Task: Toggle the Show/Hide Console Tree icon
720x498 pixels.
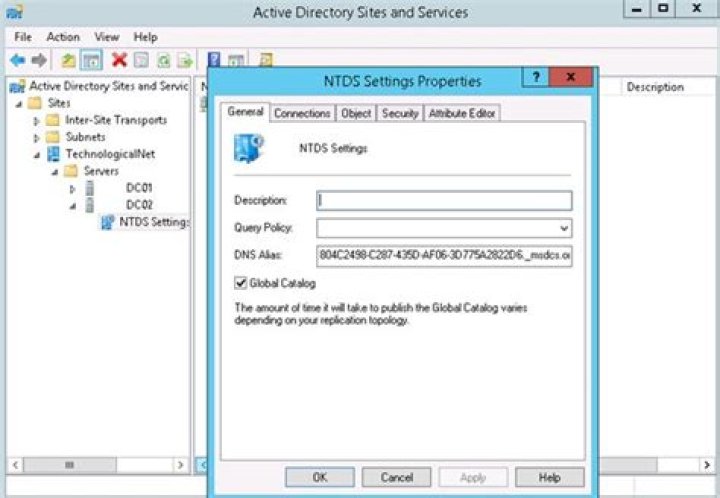Action: (x=92, y=60)
